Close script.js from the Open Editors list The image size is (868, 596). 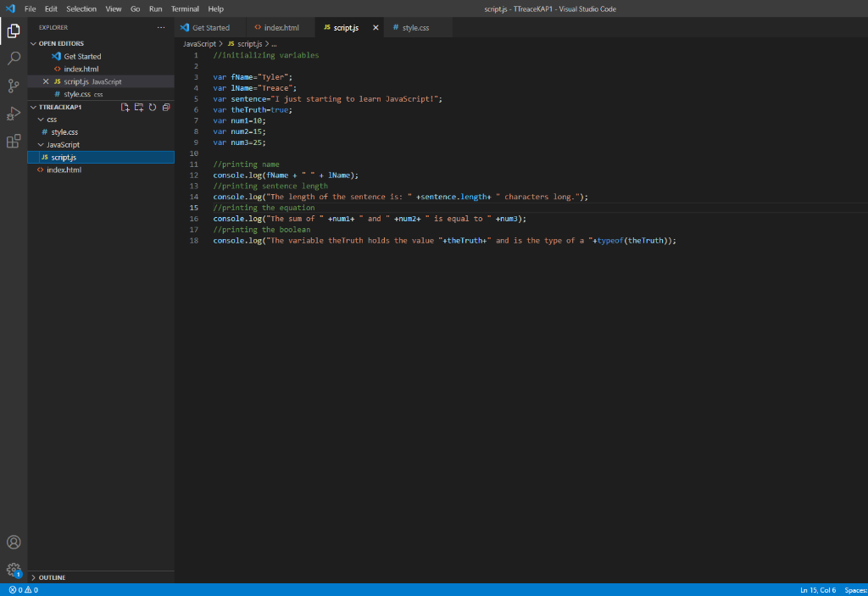click(x=46, y=81)
